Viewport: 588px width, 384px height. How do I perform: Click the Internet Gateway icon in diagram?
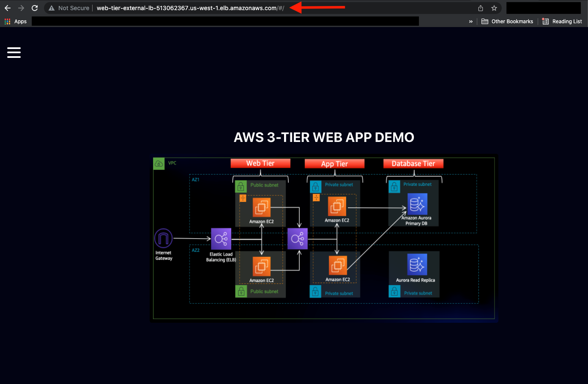tap(164, 238)
